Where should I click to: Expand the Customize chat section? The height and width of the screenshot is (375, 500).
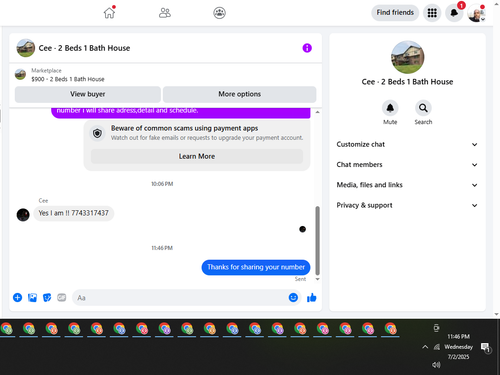pos(407,144)
